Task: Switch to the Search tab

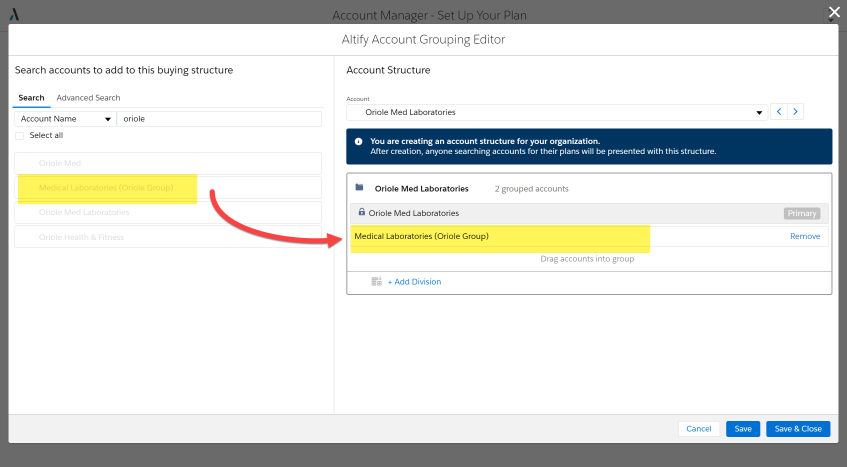Action: pyautogui.click(x=31, y=98)
